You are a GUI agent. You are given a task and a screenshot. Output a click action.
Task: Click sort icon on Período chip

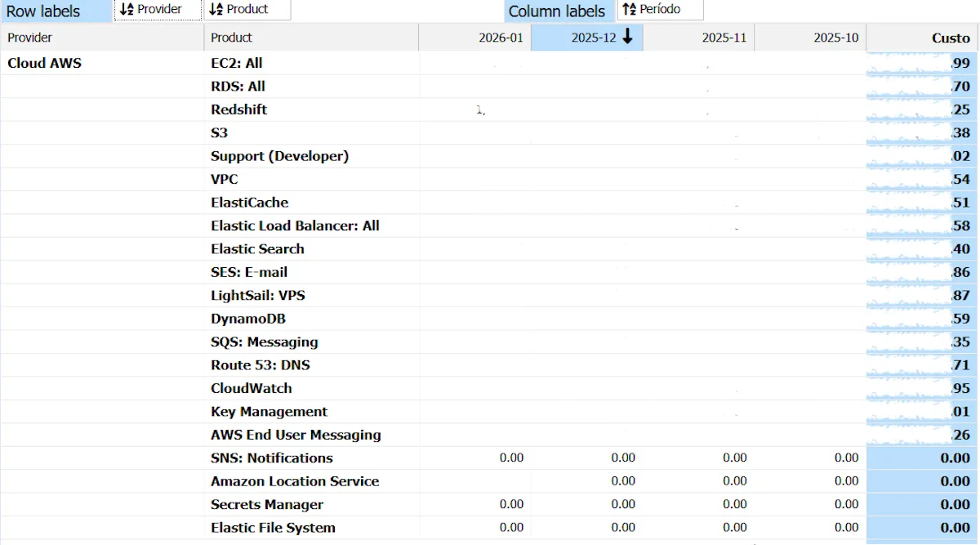pyautogui.click(x=629, y=10)
